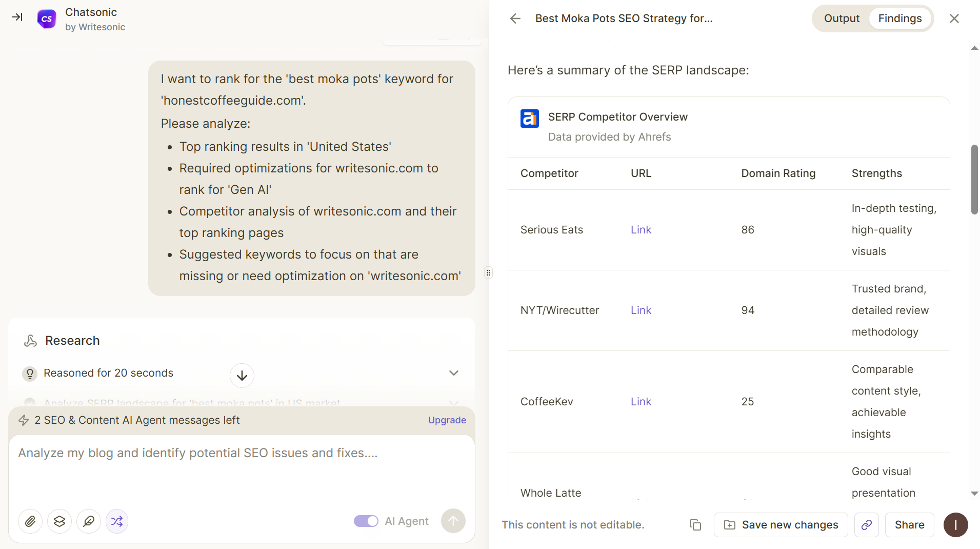Toggle the AI Agent switch
980x549 pixels.
click(366, 521)
